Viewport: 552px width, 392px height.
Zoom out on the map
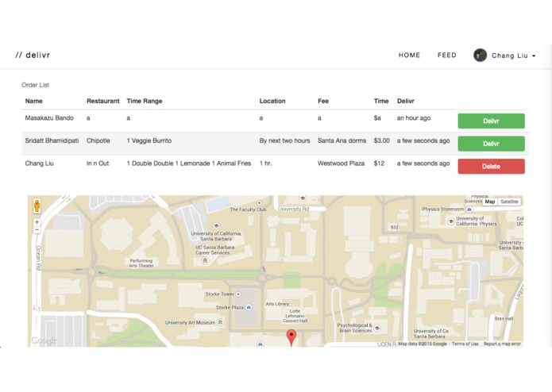37,230
